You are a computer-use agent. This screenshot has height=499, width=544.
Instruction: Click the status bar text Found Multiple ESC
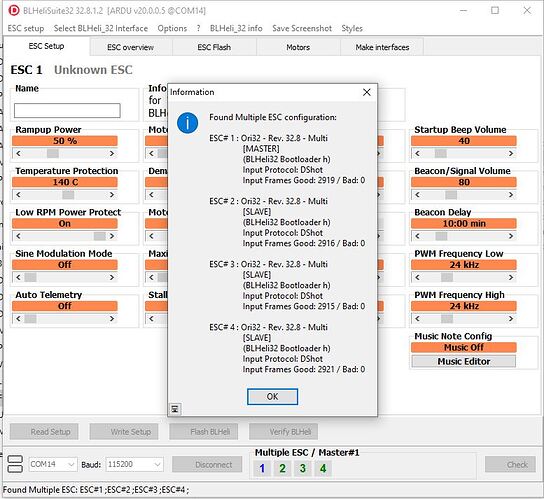pos(96,490)
